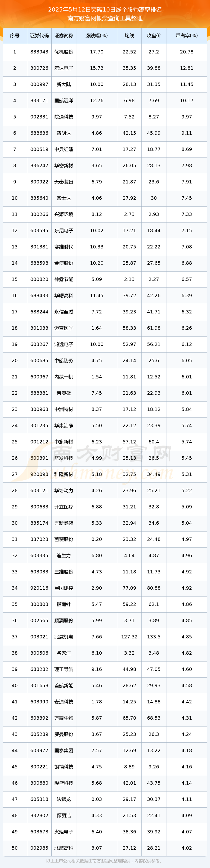Screen dimensions: 210x868
Task: Click stock name 智明达
Action: pos(64,133)
